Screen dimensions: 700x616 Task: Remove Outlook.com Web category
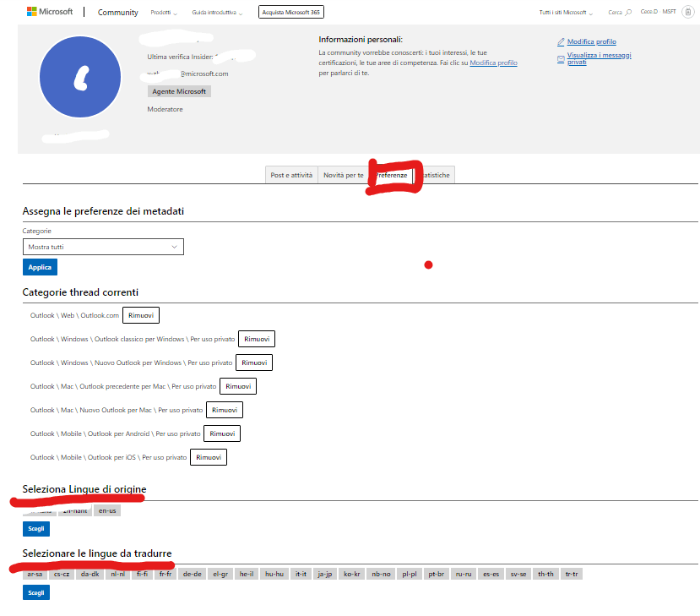[141, 315]
